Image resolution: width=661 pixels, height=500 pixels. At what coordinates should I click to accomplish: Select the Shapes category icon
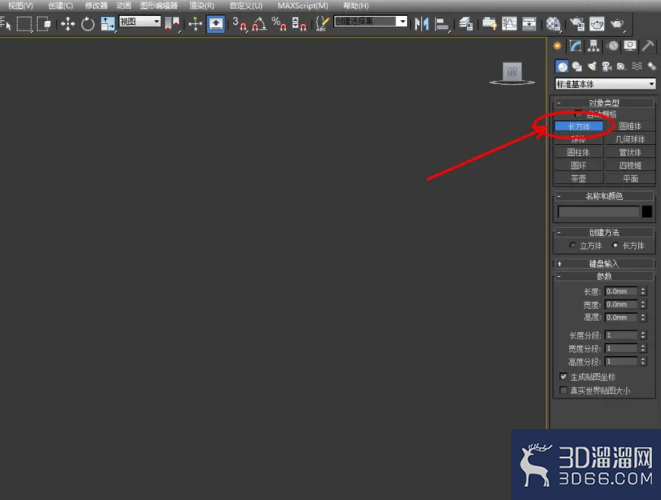click(577, 67)
